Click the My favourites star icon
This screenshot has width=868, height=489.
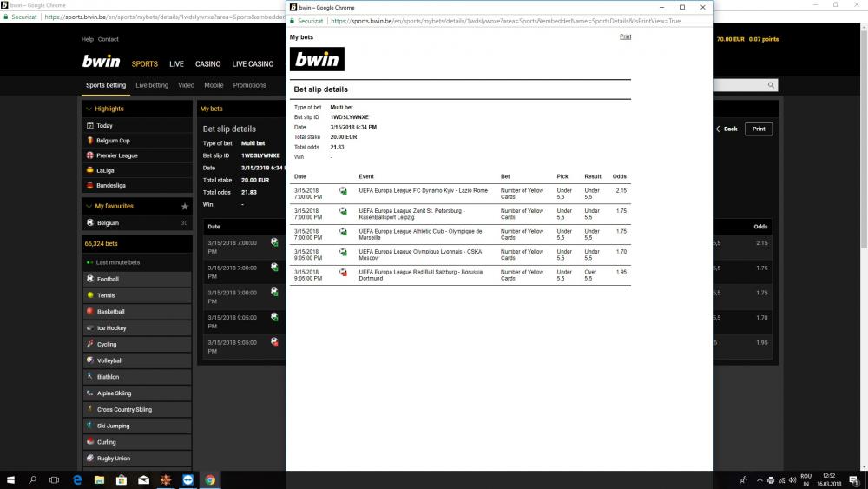coord(184,207)
